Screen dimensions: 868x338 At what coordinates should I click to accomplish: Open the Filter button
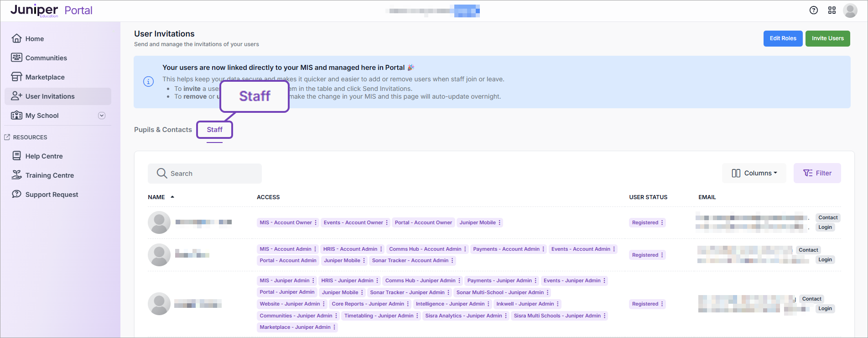pyautogui.click(x=817, y=173)
